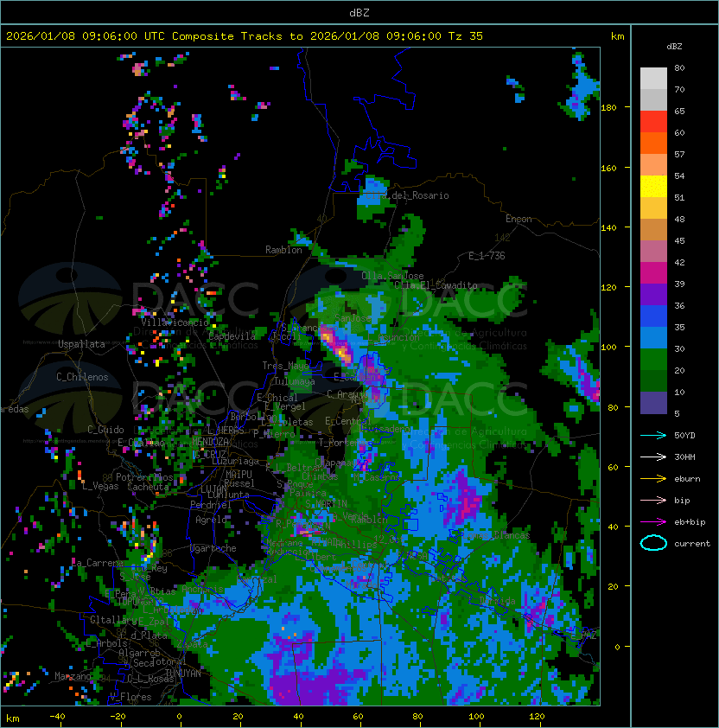Click the 'E_Vergel' map label
This screenshot has width=719, height=728.
point(285,406)
